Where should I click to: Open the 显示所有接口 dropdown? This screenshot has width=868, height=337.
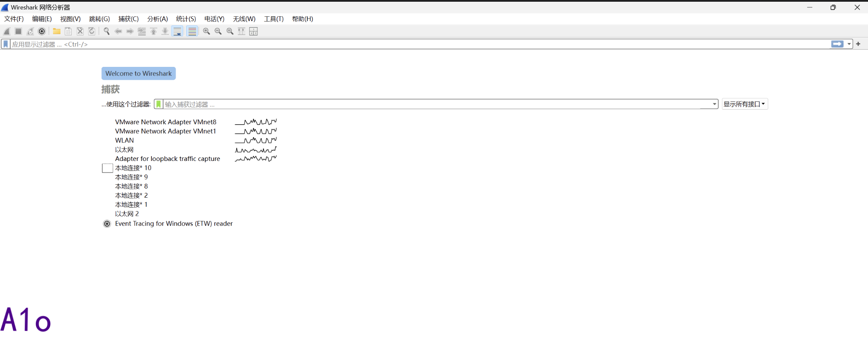point(744,104)
